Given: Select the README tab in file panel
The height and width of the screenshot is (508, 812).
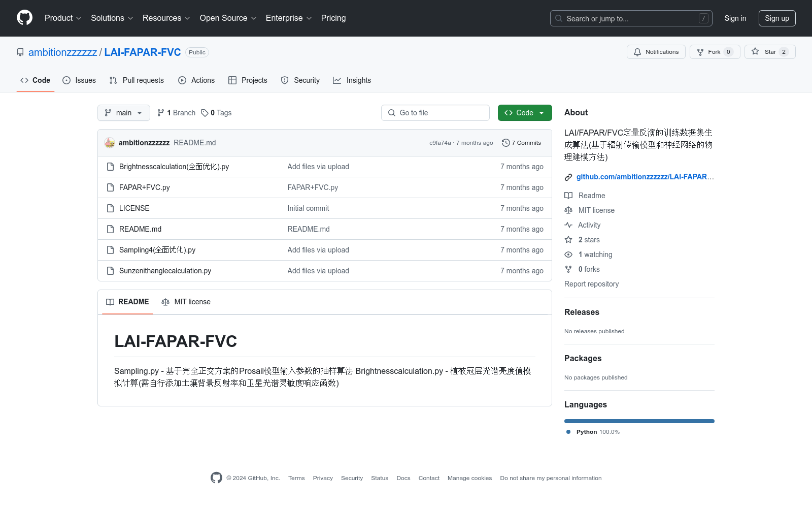Looking at the screenshot, I should pos(127,302).
